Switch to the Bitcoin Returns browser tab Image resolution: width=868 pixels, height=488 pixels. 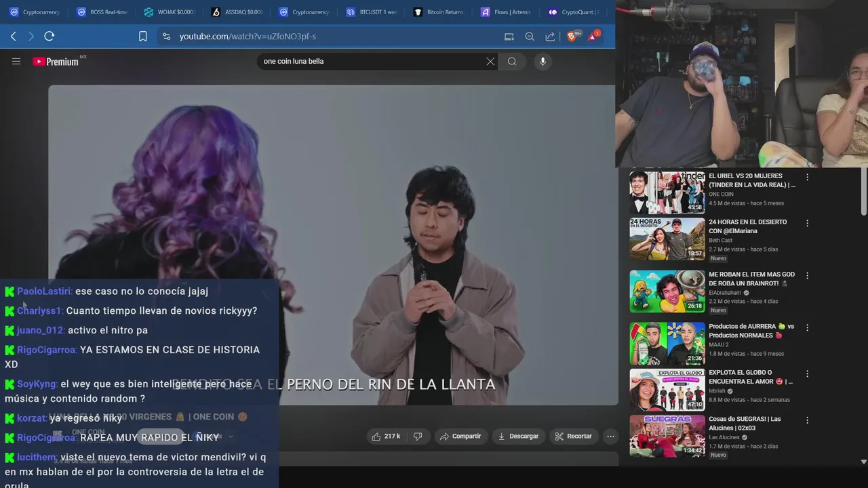(x=438, y=12)
